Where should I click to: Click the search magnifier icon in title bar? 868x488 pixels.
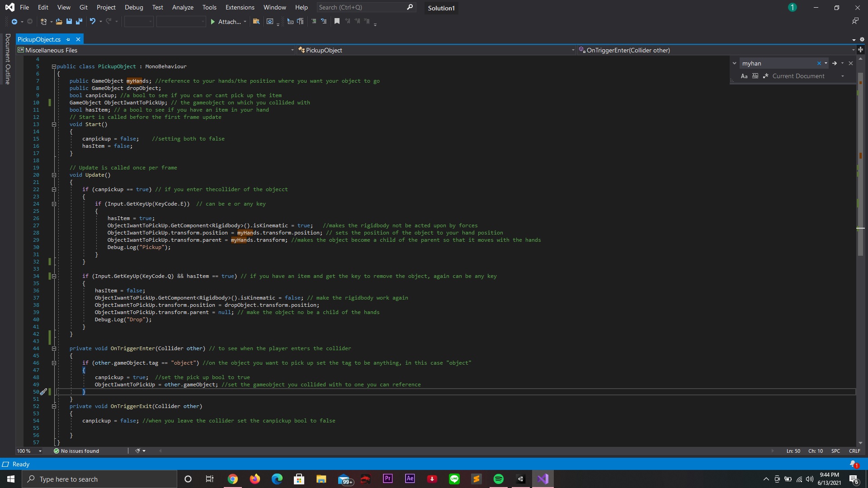[410, 7]
